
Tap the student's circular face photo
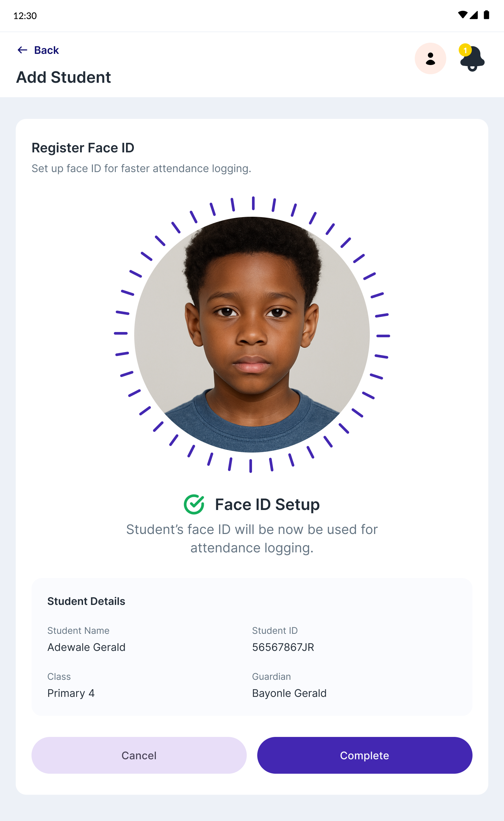click(x=252, y=335)
